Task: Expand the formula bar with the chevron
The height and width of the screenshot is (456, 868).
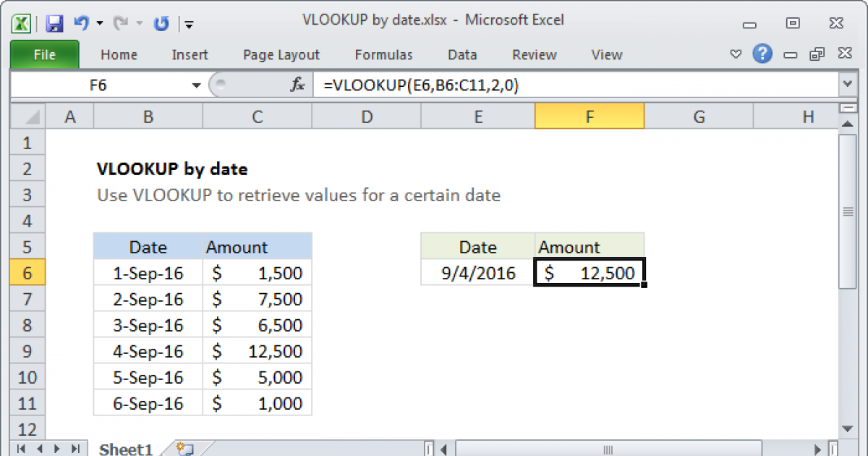Action: tap(847, 85)
